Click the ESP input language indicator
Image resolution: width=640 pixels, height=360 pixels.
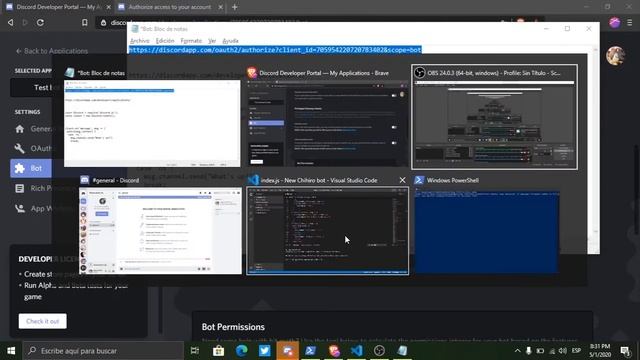576,351
